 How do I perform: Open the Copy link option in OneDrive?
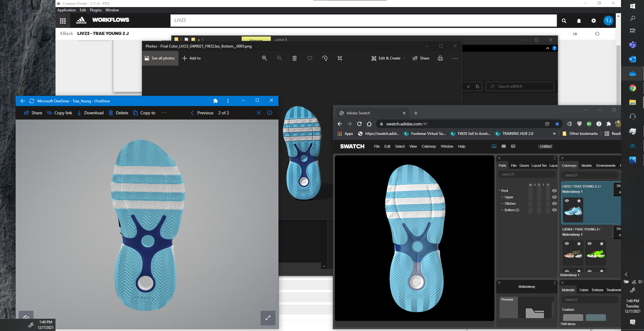59,113
